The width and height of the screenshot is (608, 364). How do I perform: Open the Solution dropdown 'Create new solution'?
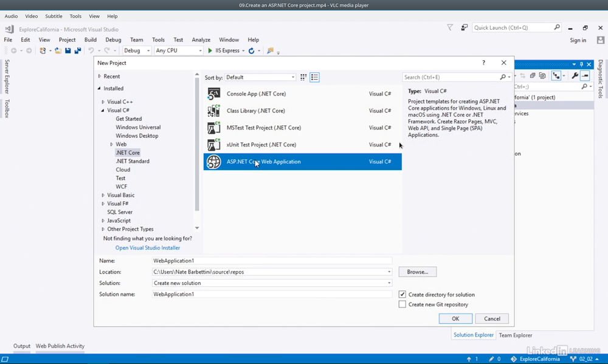coord(272,283)
